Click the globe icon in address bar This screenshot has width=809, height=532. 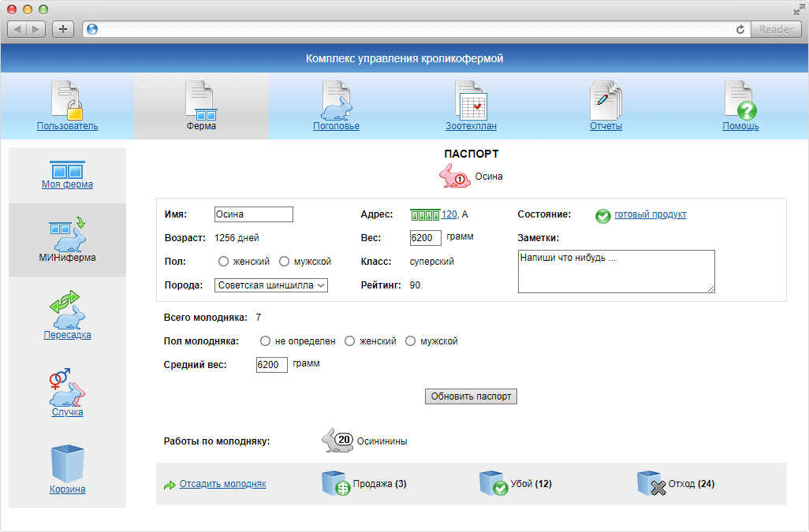click(92, 29)
